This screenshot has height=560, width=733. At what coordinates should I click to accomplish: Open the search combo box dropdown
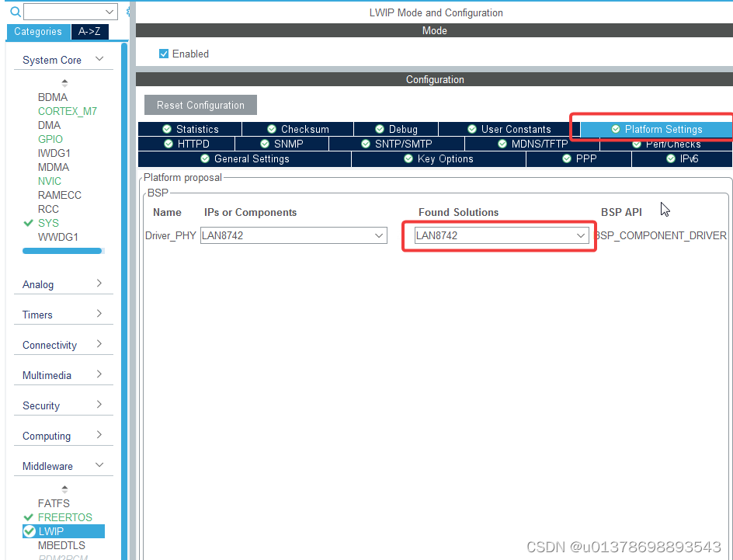coord(109,12)
